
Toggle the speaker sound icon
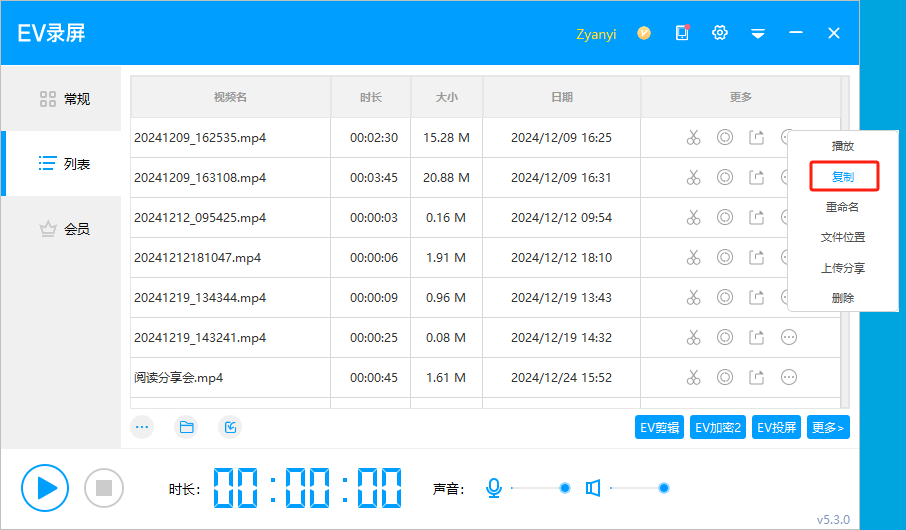pos(593,488)
